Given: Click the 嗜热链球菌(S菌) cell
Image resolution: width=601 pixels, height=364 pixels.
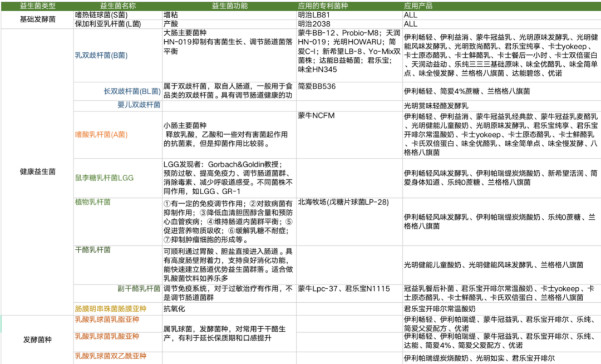Looking at the screenshot, I should [117, 15].
